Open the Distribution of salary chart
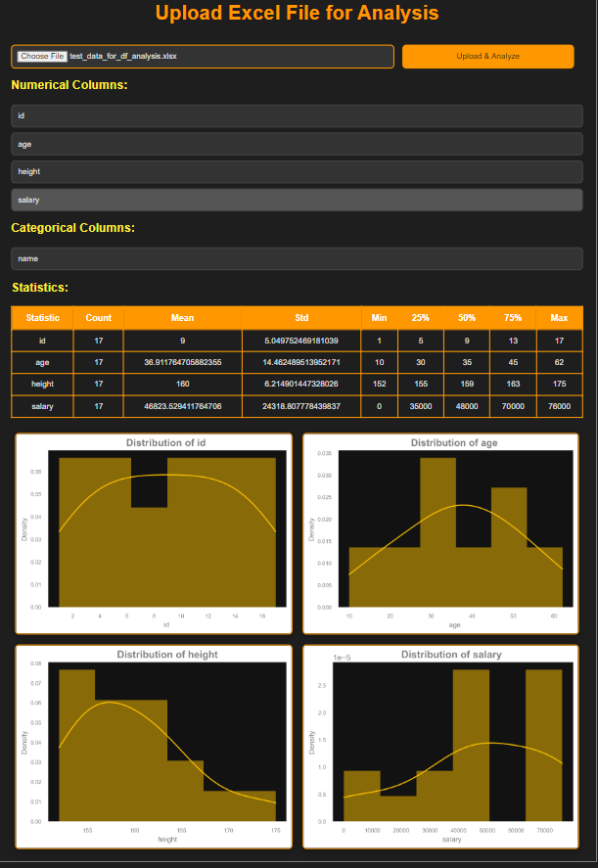598x868 pixels. [440, 748]
